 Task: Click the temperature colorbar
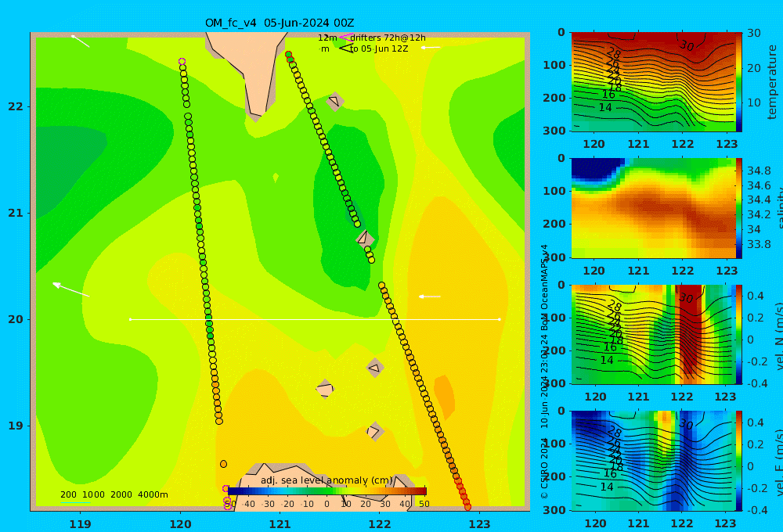[739, 82]
